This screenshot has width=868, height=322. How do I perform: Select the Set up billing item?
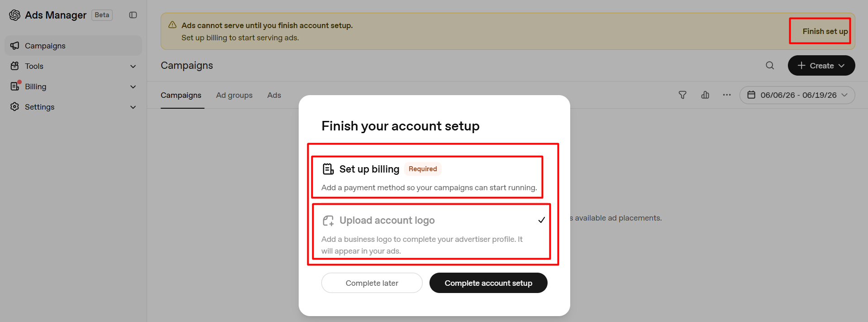tap(427, 177)
